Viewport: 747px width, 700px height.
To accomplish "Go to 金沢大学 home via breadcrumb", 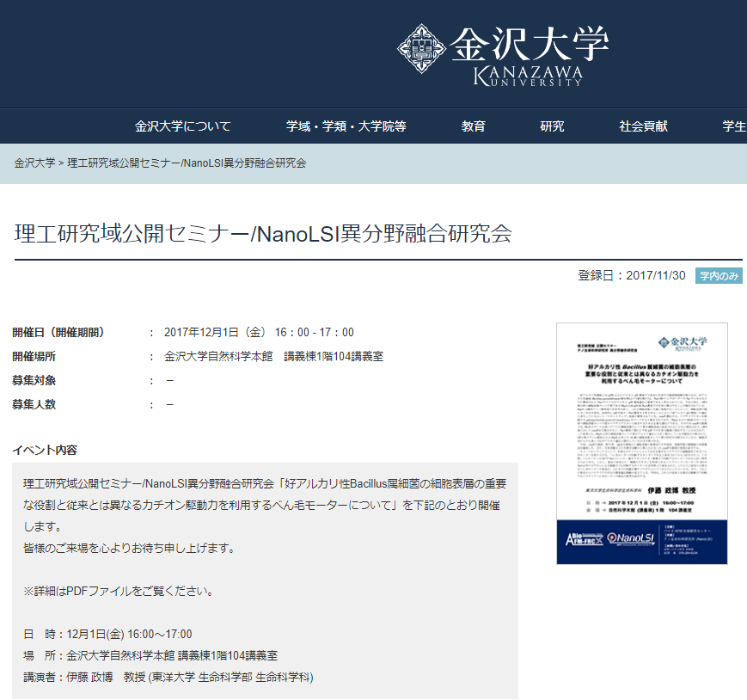I will coord(34,163).
